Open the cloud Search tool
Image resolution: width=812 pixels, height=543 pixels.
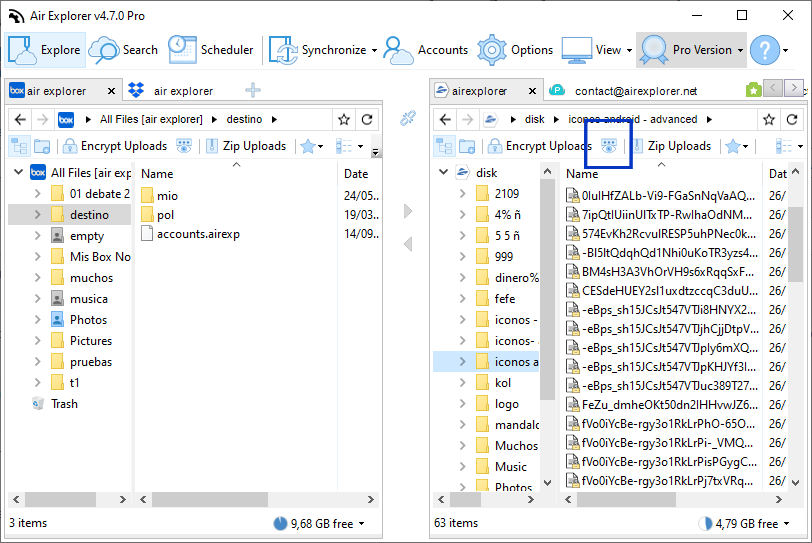pos(124,50)
